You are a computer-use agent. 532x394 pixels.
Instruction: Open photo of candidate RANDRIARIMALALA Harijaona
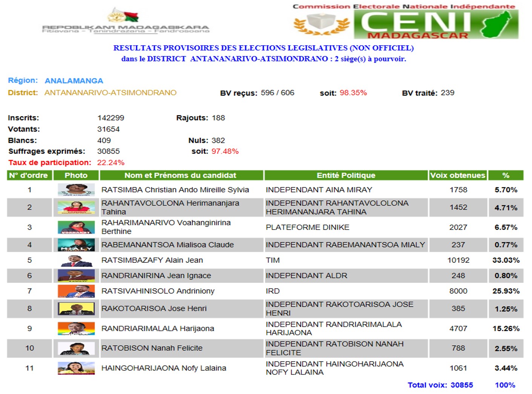(76, 328)
